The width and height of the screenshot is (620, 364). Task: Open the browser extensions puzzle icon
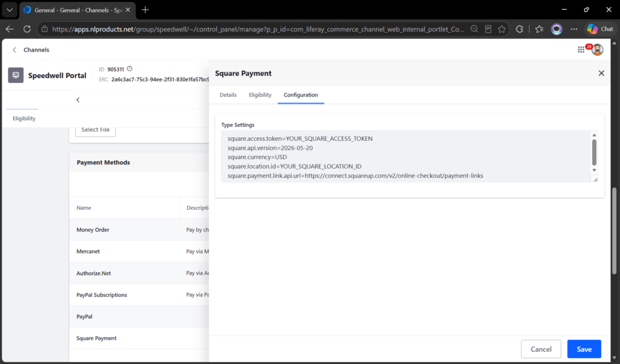coord(519,29)
